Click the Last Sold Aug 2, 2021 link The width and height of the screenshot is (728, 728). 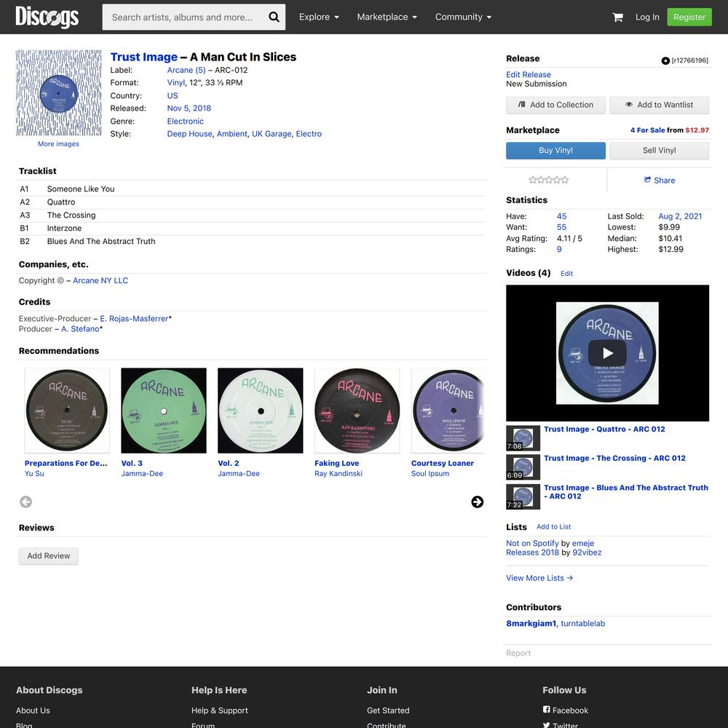(680, 216)
